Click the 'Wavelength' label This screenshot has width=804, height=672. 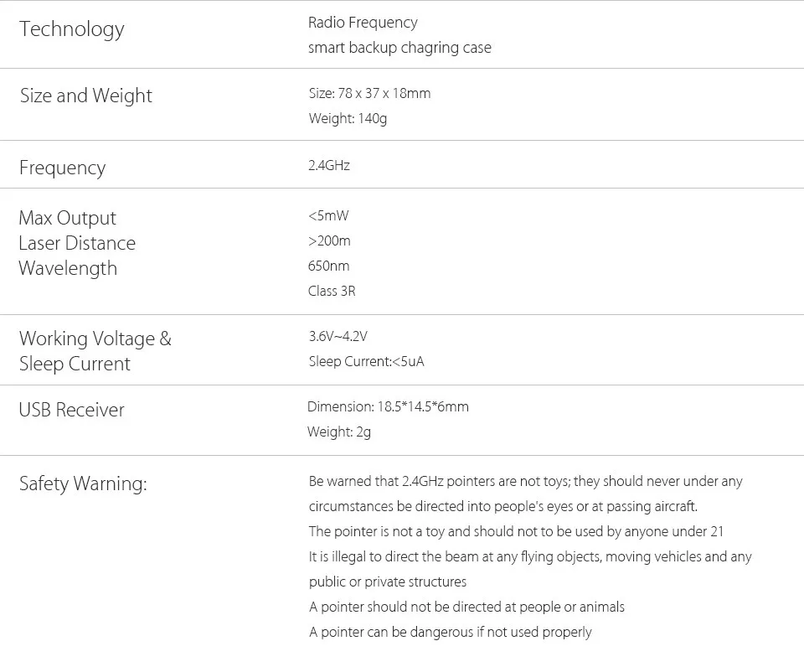(x=68, y=268)
